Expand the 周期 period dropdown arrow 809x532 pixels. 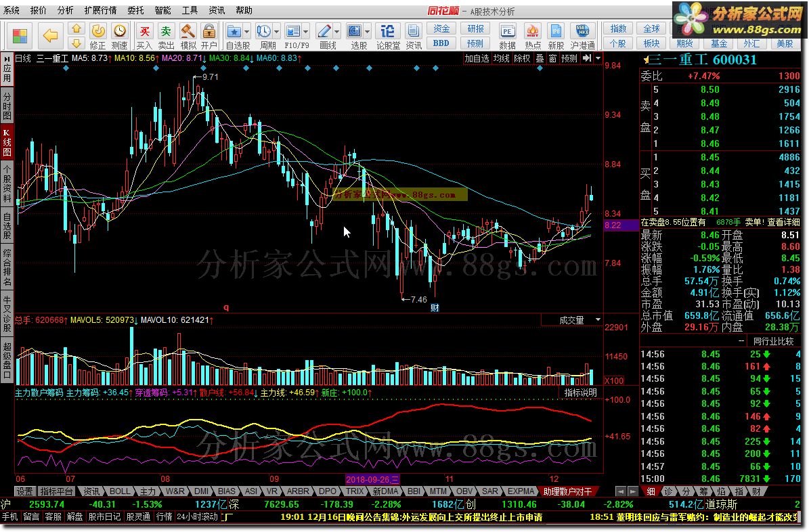(x=276, y=32)
